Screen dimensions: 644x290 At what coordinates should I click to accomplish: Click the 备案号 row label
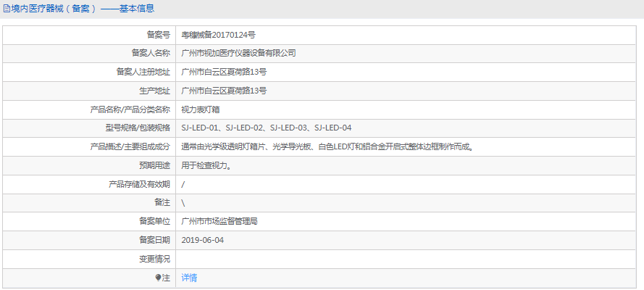click(x=159, y=35)
